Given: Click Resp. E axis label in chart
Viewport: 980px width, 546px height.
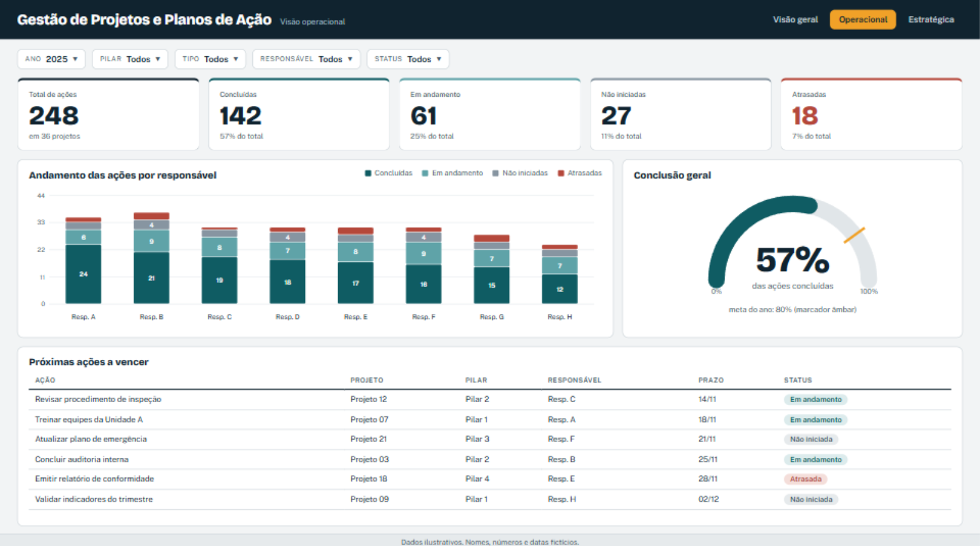Looking at the screenshot, I should tap(355, 317).
